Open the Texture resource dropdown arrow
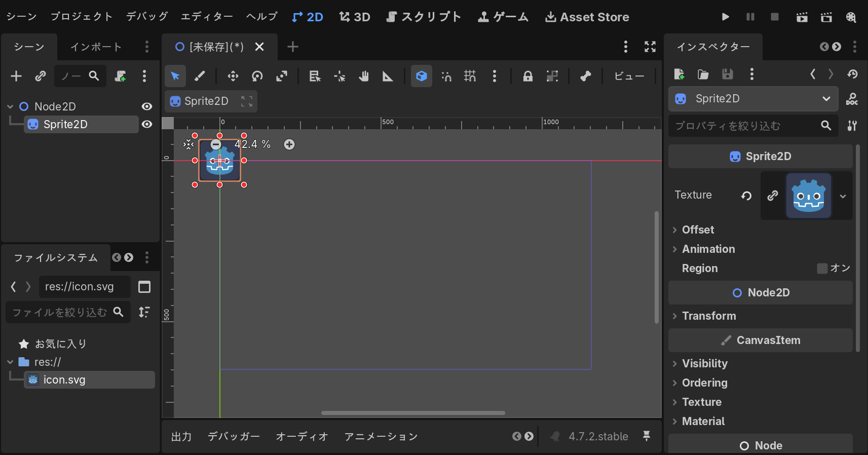The width and height of the screenshot is (868, 455). (843, 196)
